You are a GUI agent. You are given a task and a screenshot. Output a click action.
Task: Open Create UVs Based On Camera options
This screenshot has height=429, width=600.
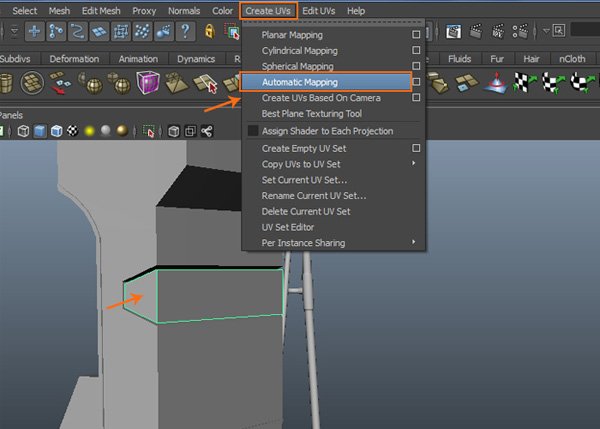(x=416, y=98)
